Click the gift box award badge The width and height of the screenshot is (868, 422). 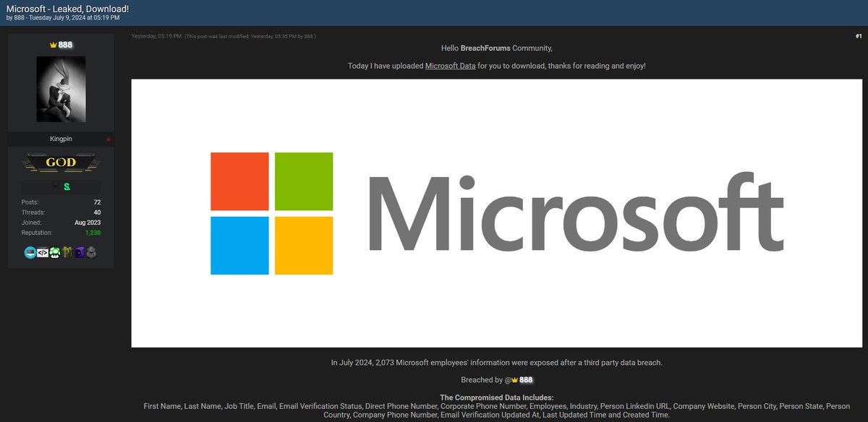(67, 252)
